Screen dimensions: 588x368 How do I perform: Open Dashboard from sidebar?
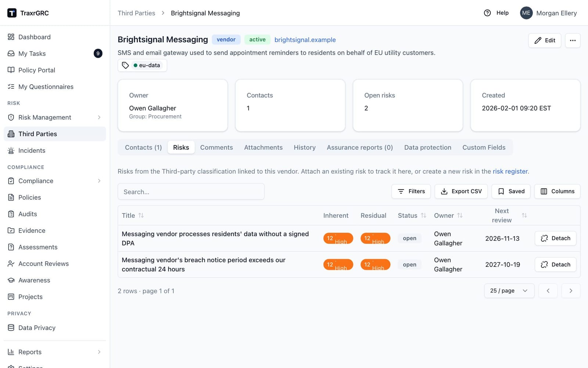coord(55,37)
